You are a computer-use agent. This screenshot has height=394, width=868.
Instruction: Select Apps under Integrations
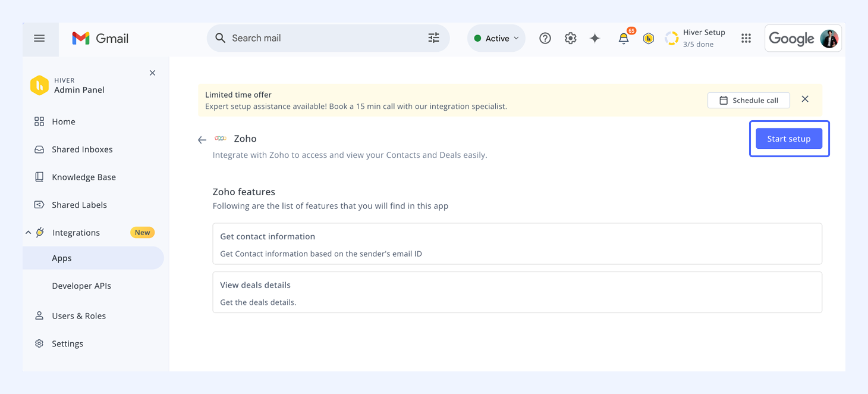pos(93,258)
